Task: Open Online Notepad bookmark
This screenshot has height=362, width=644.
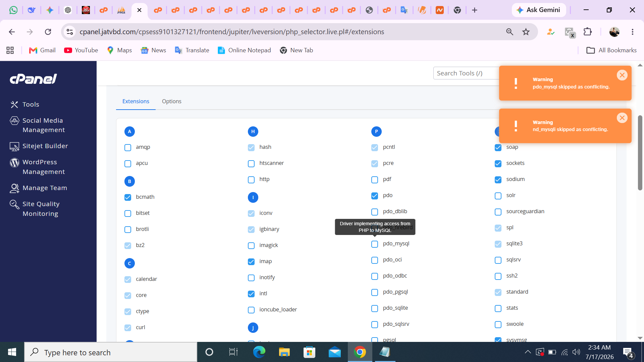Action: click(244, 50)
